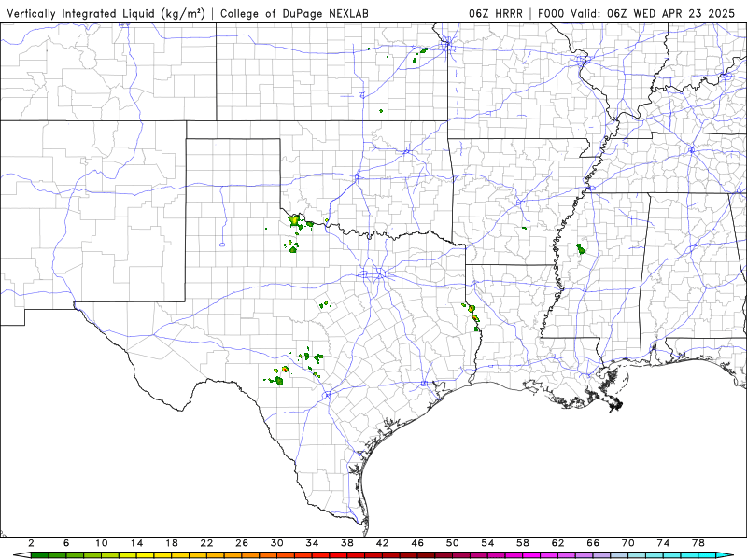Click the legend value 42
Image resolution: width=747 pixels, height=560 pixels.
[x=382, y=543]
